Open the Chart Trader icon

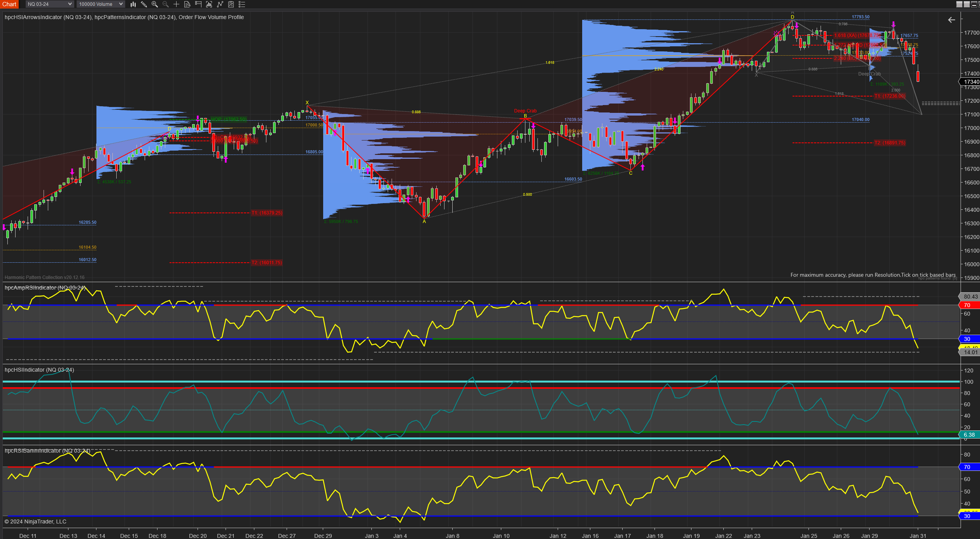(x=198, y=4)
